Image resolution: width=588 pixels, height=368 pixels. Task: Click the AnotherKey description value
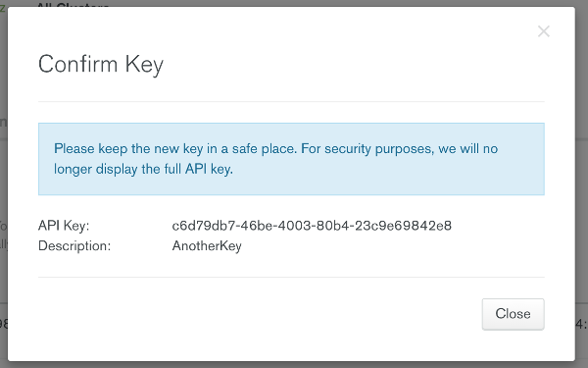click(x=207, y=246)
